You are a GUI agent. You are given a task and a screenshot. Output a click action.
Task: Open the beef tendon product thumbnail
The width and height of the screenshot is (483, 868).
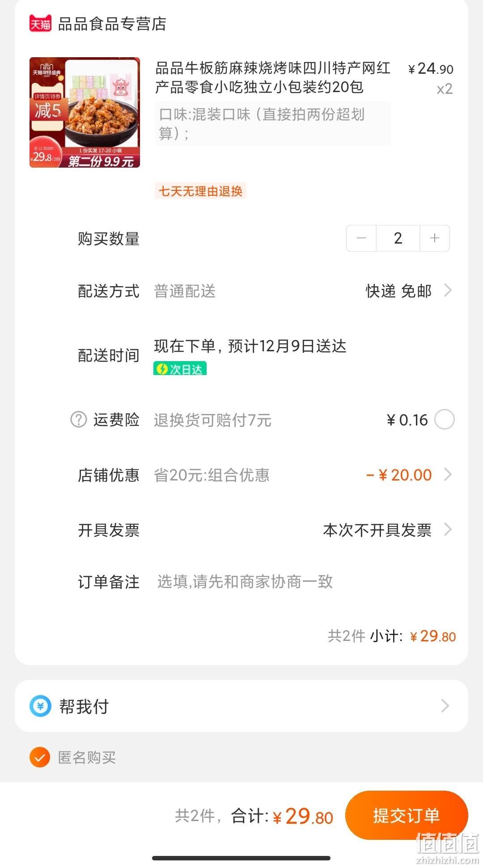85,112
